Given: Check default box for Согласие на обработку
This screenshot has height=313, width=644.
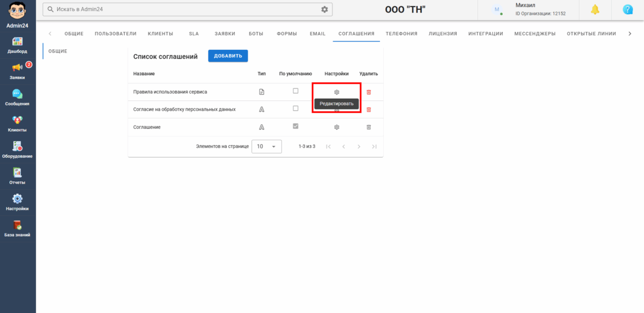Looking at the screenshot, I should 295,109.
